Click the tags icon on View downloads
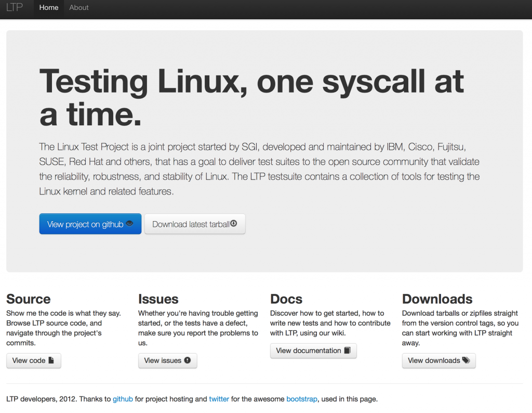The width and height of the screenshot is (532, 413). 465,360
